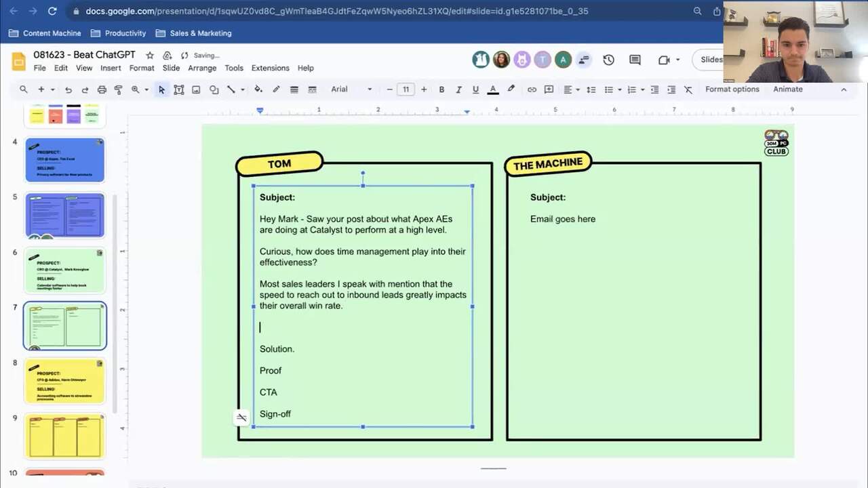Insert a link
The width and height of the screenshot is (868, 488).
pos(532,89)
